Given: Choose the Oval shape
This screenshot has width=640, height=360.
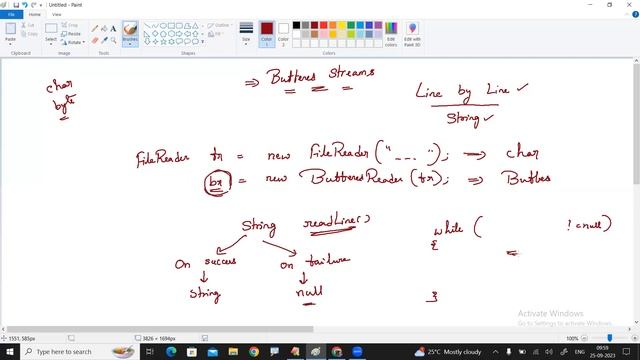Looking at the screenshot, I should (163, 26).
